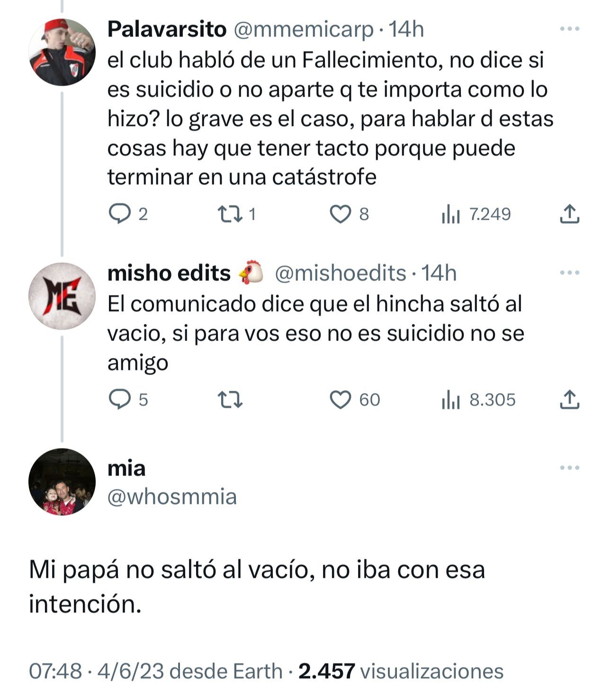The image size is (611, 700).
Task: View analytics showing 7.249 views
Action: click(x=451, y=215)
